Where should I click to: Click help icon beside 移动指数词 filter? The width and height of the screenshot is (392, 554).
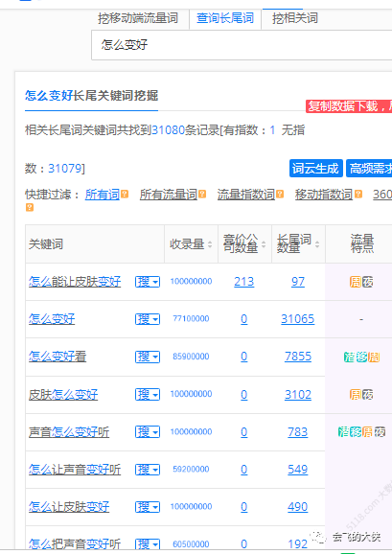358,195
